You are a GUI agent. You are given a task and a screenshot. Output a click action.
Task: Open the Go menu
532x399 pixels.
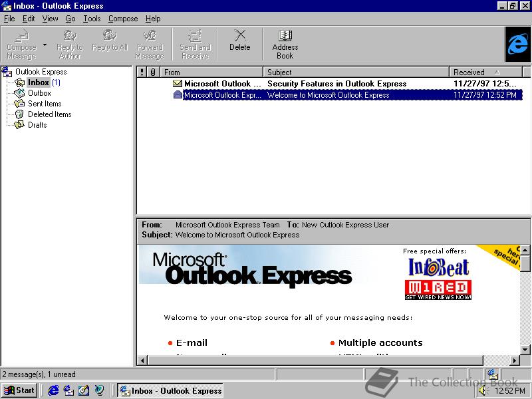[70, 19]
